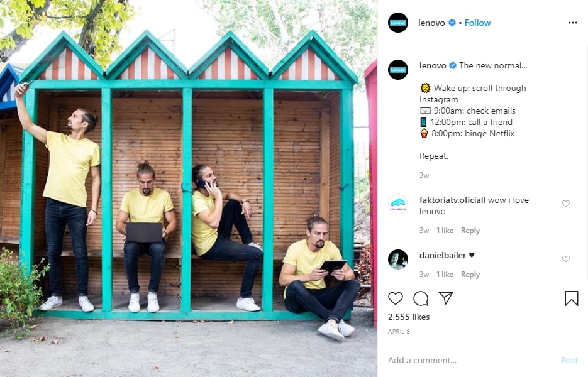Open the danielbailer username link

(x=443, y=255)
